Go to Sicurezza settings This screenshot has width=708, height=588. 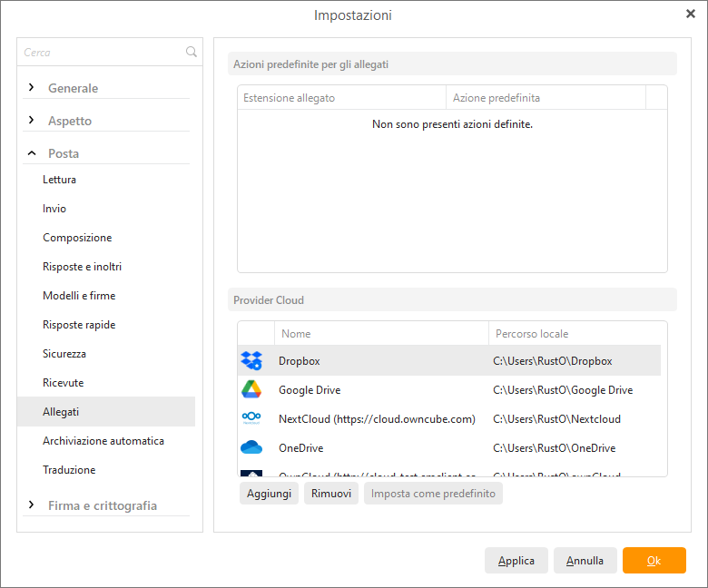(64, 354)
